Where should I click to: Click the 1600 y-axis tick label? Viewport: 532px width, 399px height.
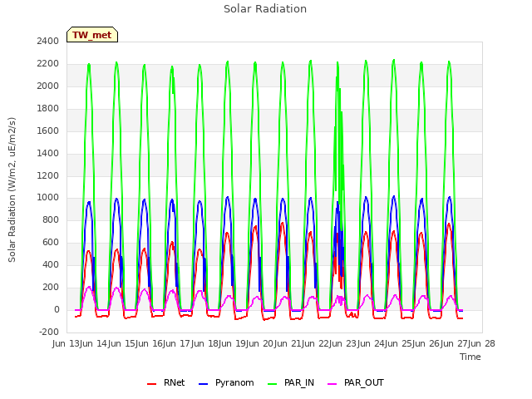(48, 131)
